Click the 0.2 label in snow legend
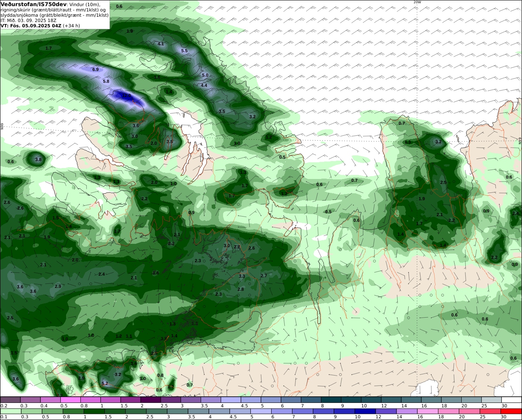This screenshot has height=420, width=522. [x=4, y=406]
